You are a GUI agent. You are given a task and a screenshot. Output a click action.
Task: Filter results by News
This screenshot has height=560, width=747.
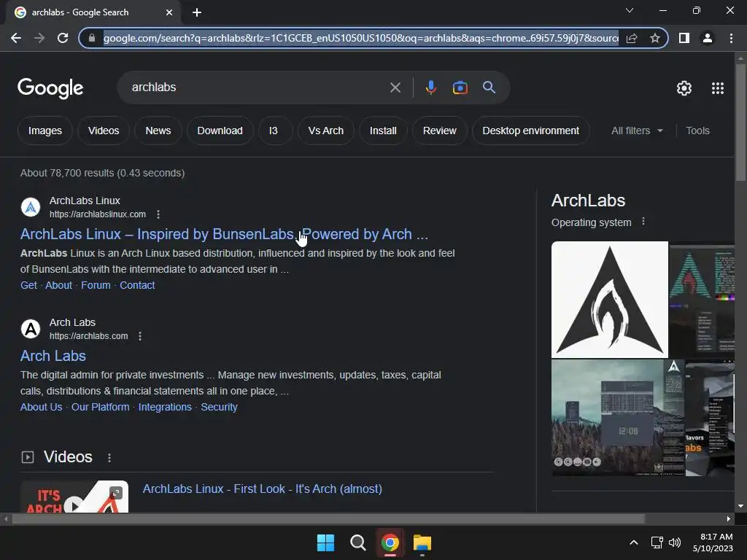pyautogui.click(x=158, y=131)
